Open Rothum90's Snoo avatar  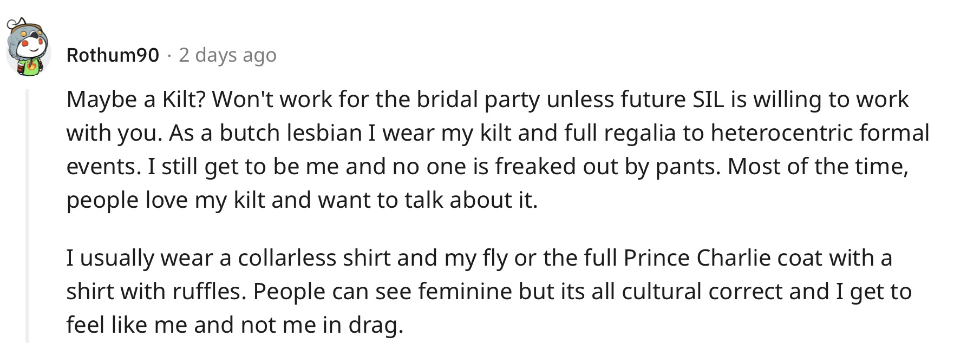coord(28,47)
